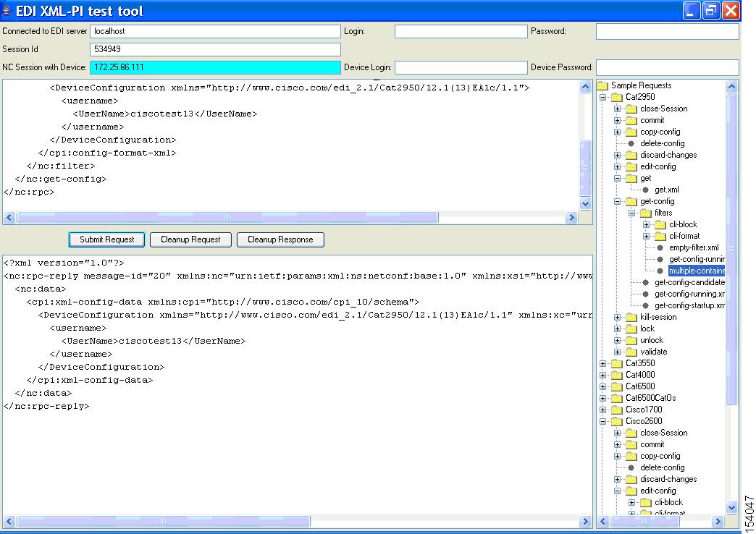Viewport: 756px width, 534px height.
Task: Expand the Cat2950 close-Session folder
Action: pyautogui.click(x=617, y=109)
